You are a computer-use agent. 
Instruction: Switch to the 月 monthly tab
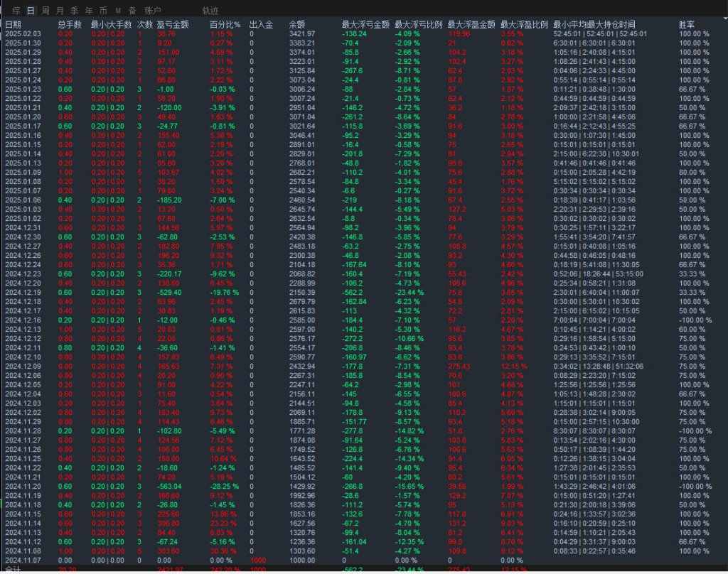(x=60, y=11)
